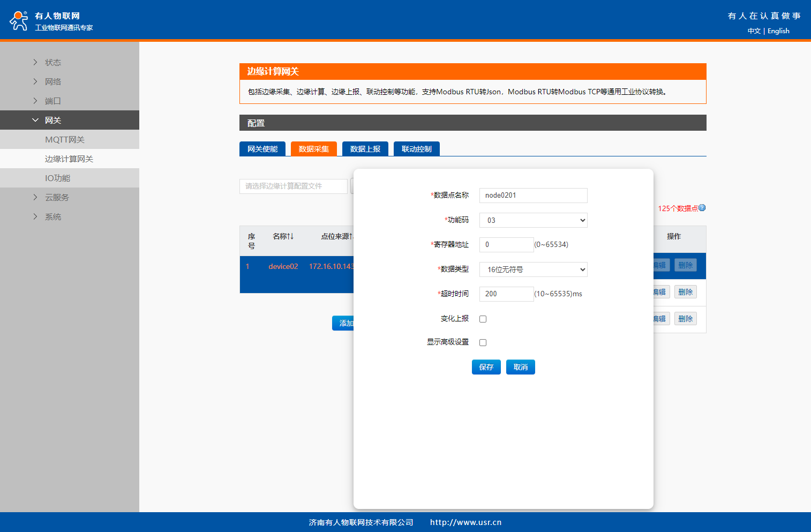This screenshot has width=811, height=532.
Task: Open MQTT网关 in the sidebar
Action: tap(65, 139)
